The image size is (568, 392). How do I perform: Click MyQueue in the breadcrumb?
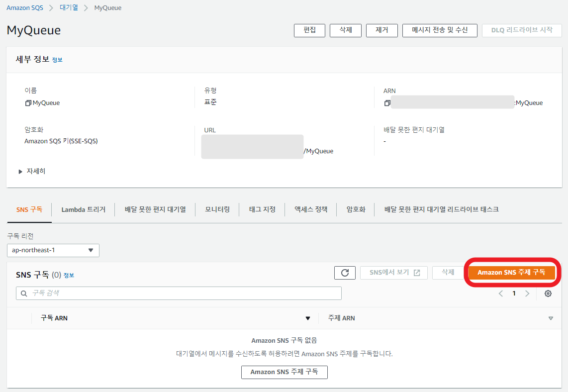(x=108, y=7)
